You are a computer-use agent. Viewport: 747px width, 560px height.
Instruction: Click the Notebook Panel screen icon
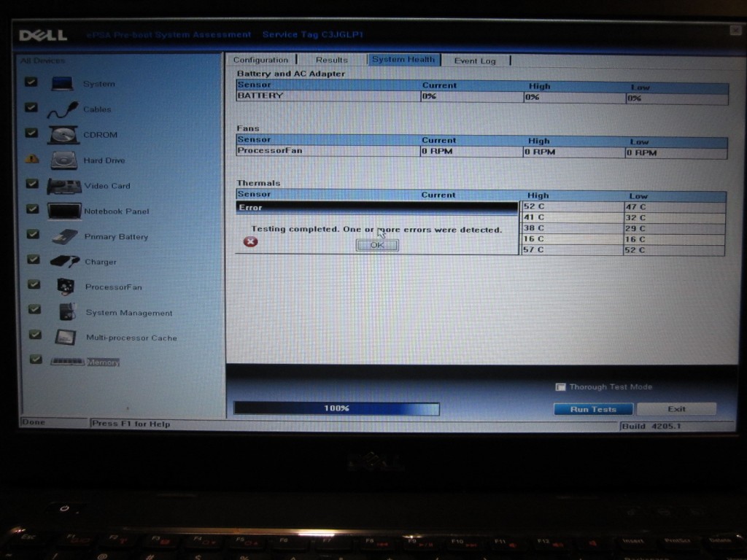pos(64,211)
